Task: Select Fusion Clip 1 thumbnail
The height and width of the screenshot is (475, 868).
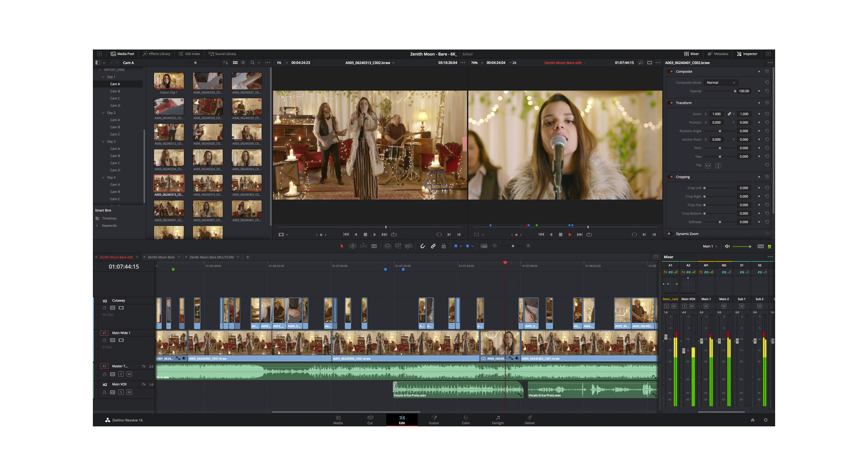Action: coord(169,81)
